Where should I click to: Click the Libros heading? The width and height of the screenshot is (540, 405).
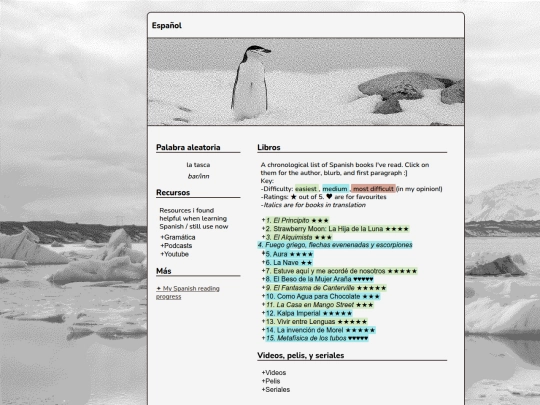click(x=269, y=147)
